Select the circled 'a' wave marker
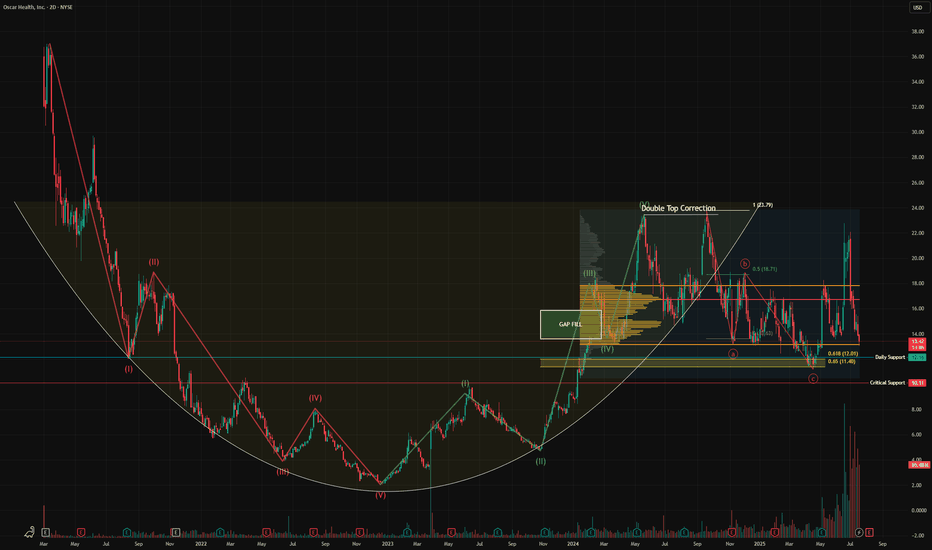 733,354
